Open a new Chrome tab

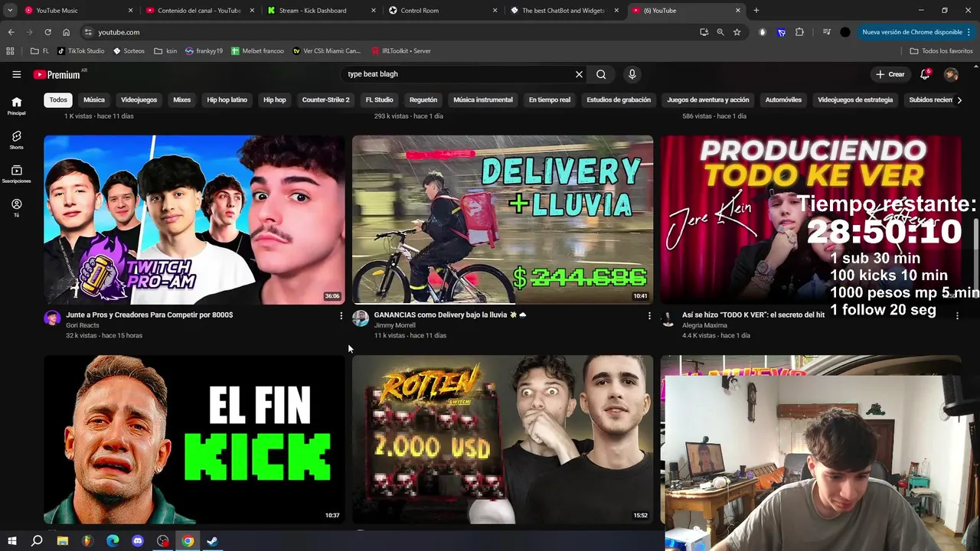756,11
